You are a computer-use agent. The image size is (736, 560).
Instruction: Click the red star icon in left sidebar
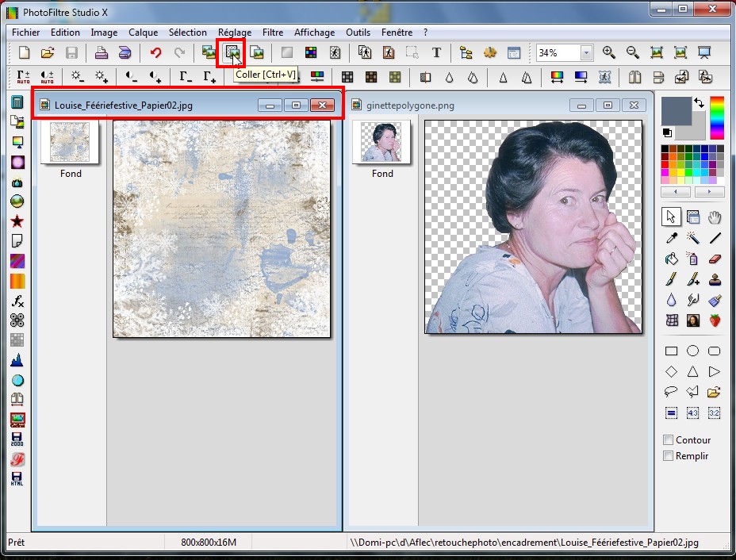point(17,221)
